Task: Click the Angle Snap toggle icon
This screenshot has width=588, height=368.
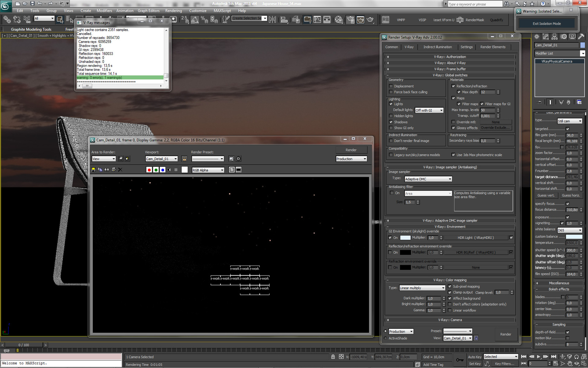Action: coord(194,20)
